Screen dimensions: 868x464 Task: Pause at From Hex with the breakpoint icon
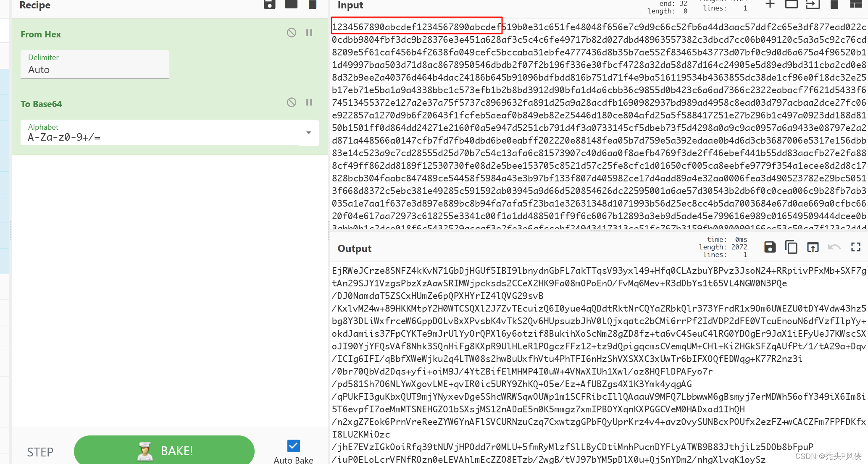tap(309, 33)
